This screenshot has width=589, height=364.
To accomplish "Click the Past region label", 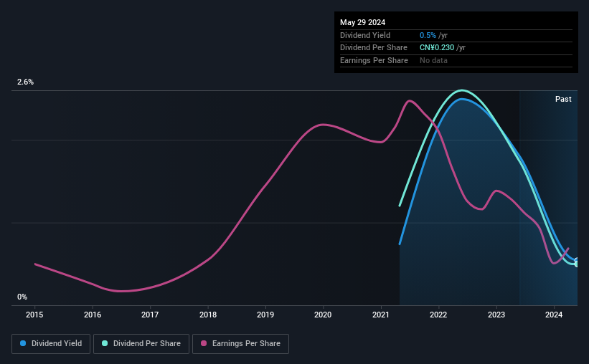I will [x=563, y=99].
